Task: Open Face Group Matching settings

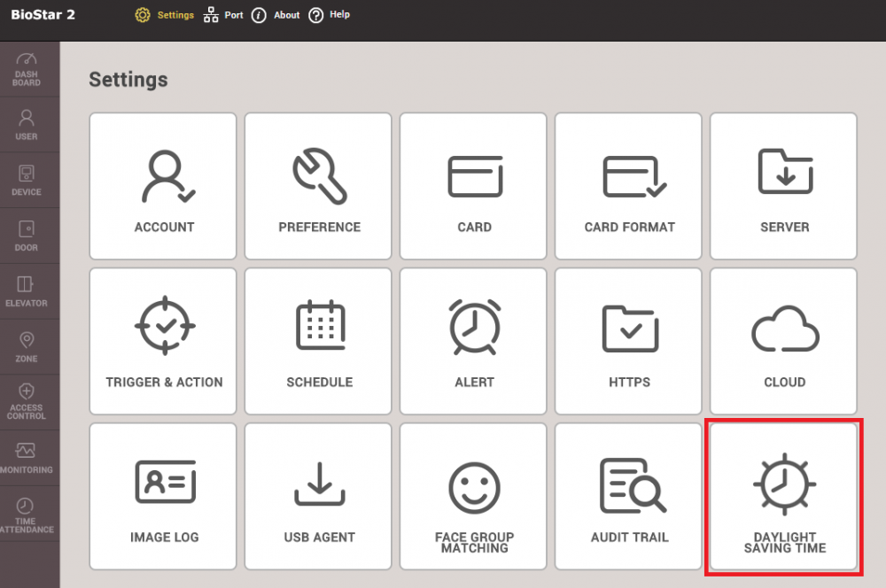Action: [474, 496]
